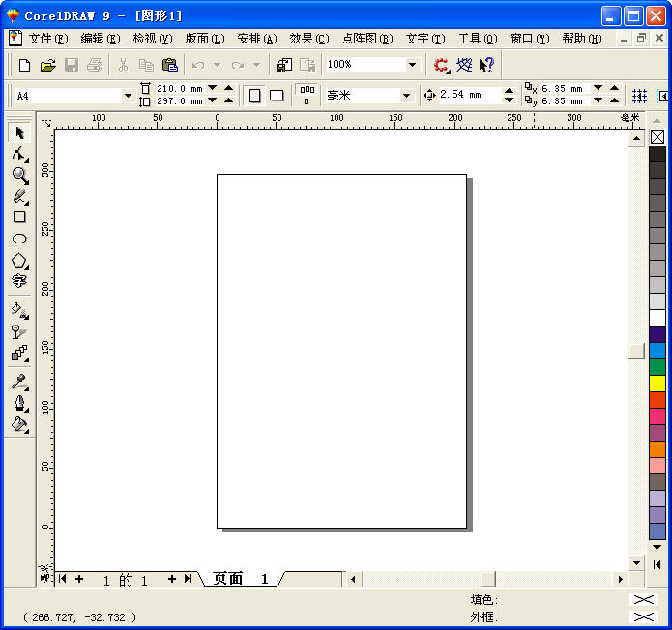Open a file with folder icon
Screen dimensions: 672x630
(x=48, y=65)
